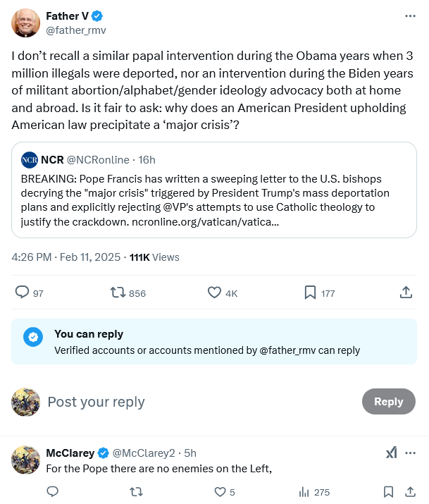Like McClarey's comment
The width and height of the screenshot is (429, 504).
coord(220,492)
